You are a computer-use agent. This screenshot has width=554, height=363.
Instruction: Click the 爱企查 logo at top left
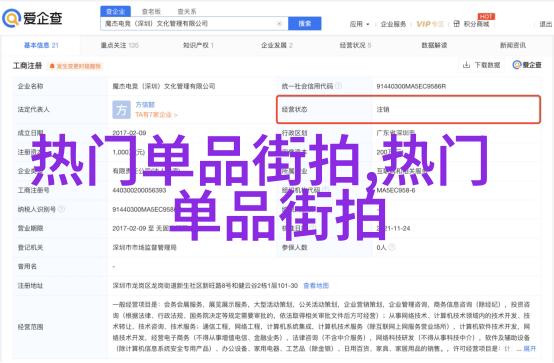(32, 18)
